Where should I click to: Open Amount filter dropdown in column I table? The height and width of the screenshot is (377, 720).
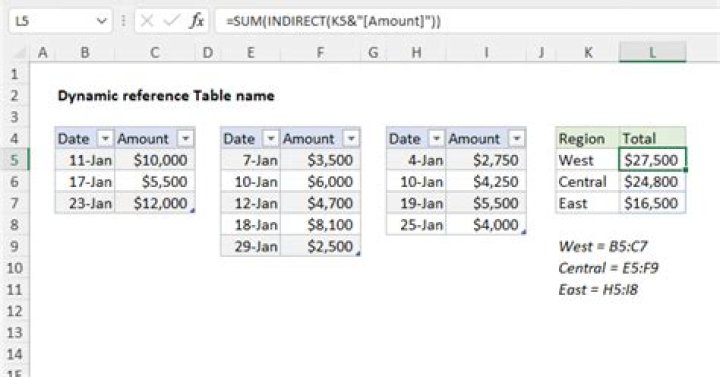click(x=517, y=138)
